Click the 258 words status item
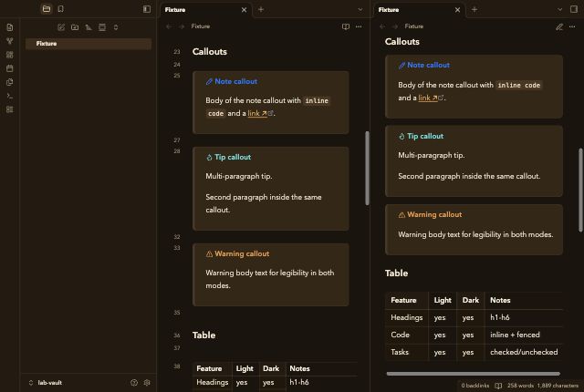This screenshot has width=584, height=392. coord(520,386)
